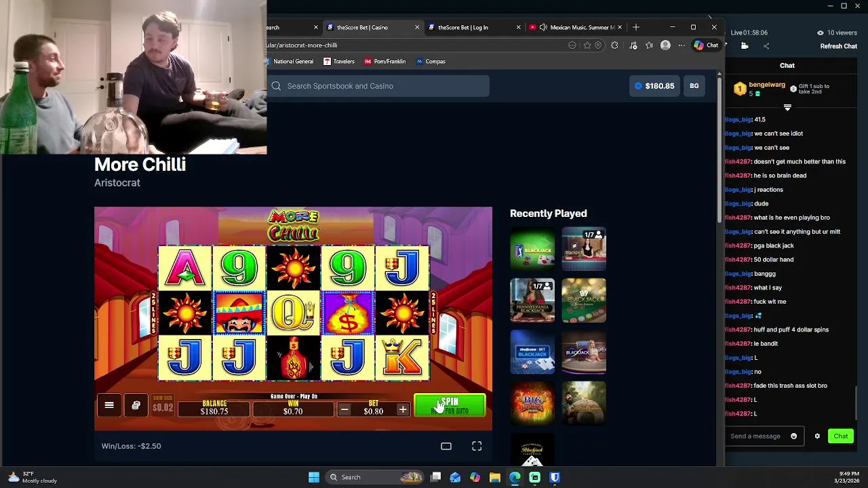Open the paytable coin-stack icon
The width and height of the screenshot is (868, 488).
136,405
